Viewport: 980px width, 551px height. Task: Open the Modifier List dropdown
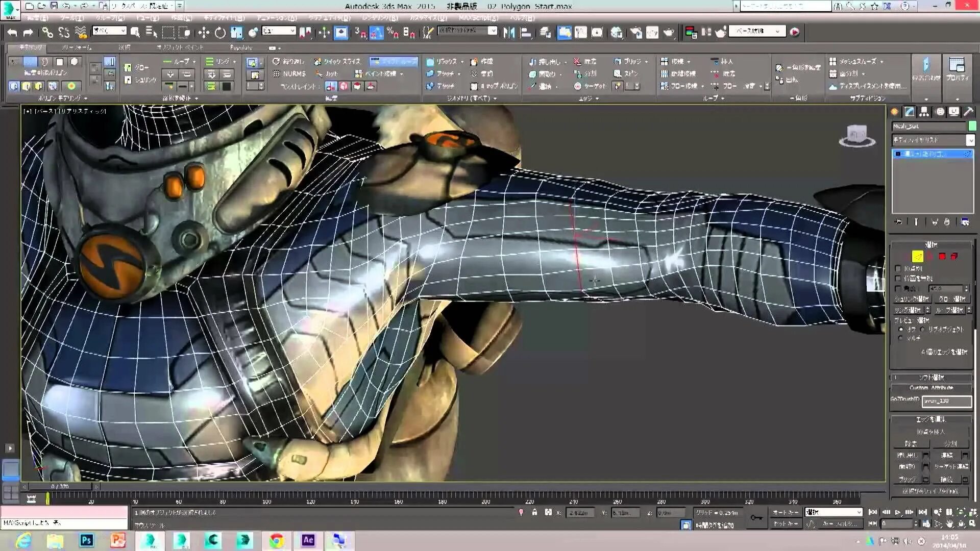point(970,140)
